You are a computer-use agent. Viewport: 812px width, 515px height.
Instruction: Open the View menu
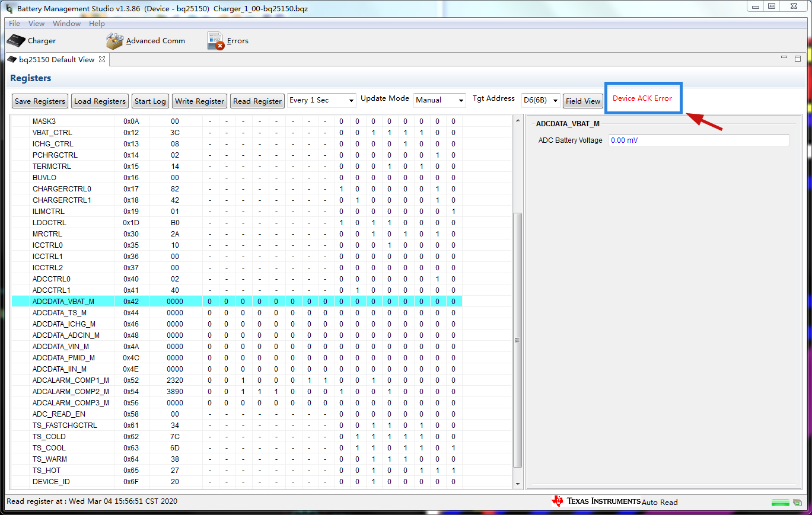(x=36, y=24)
